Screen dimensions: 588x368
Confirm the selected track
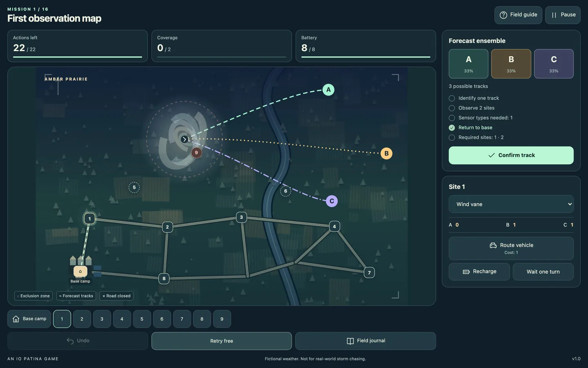coord(511,155)
